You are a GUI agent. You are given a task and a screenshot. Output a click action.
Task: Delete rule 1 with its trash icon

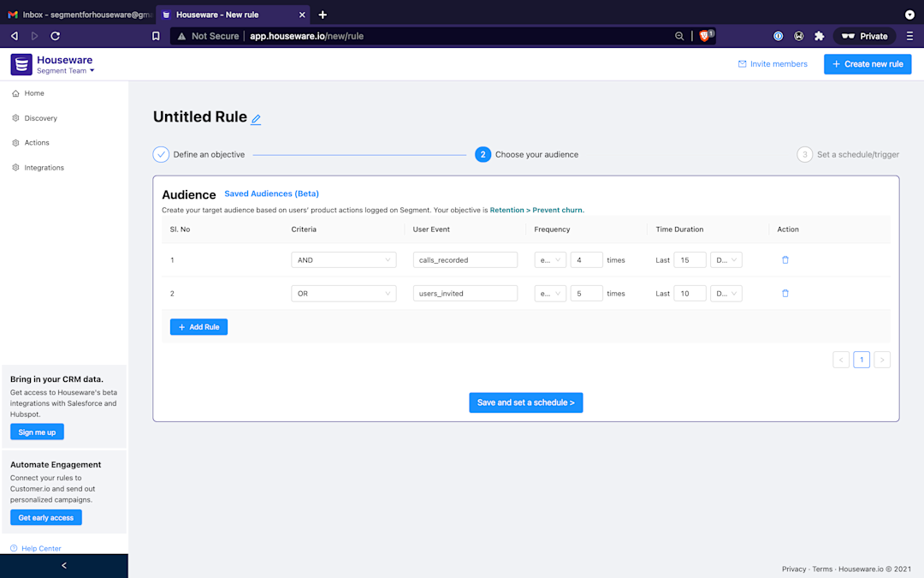(x=785, y=259)
